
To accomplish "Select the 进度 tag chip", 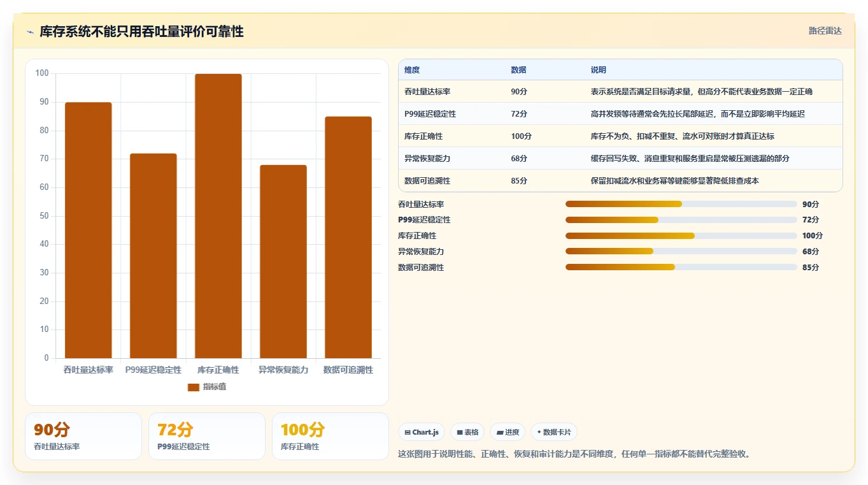I will click(x=508, y=432).
